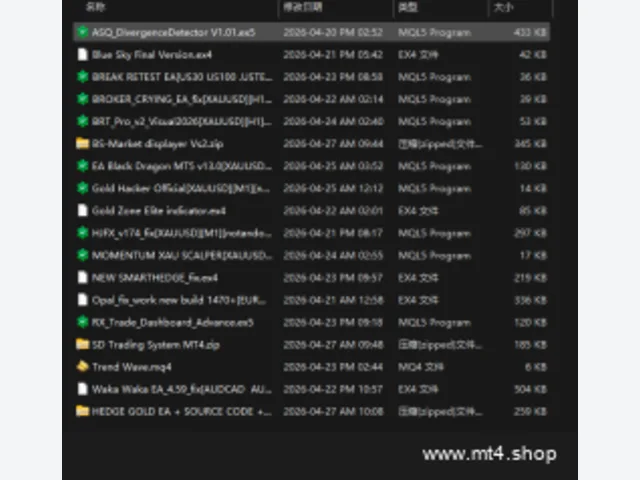
Task: Click the green icon beside BROKER_CRYING_EA_fix
Action: [82, 99]
